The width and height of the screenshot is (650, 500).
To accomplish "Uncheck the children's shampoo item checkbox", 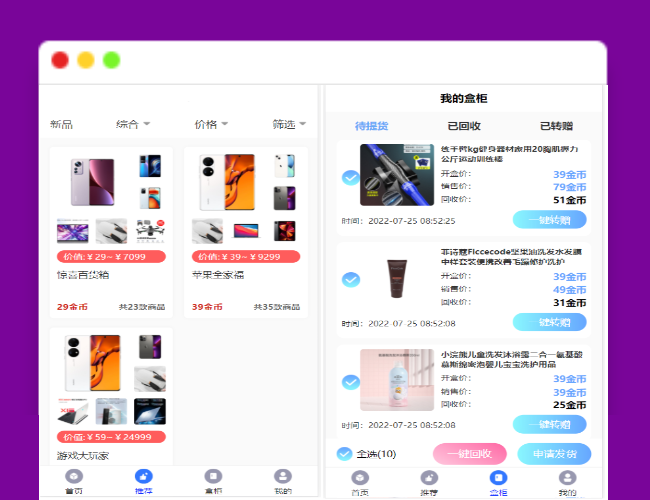I will pyautogui.click(x=351, y=382).
